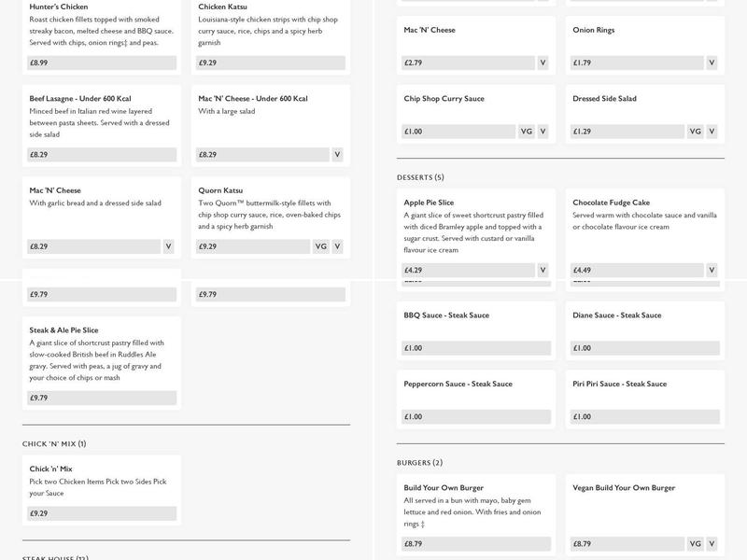Open the Chicken Katsu menu item

(222, 7)
